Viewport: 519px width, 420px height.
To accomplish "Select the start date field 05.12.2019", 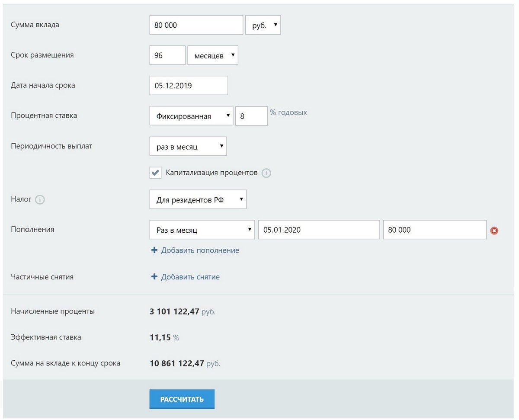I will (189, 86).
